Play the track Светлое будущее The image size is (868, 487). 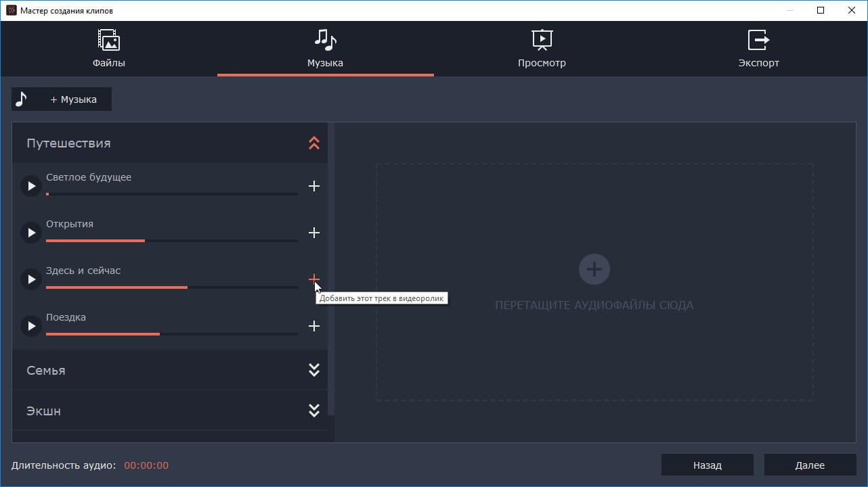(x=31, y=186)
